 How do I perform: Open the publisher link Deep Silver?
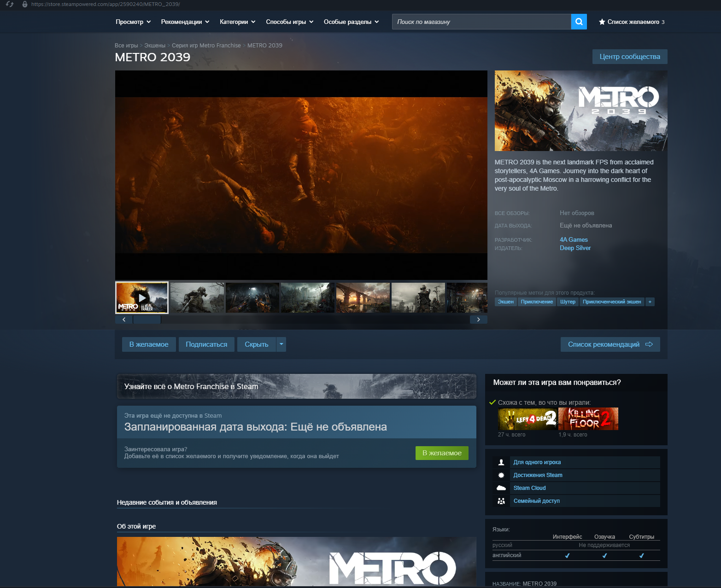click(575, 248)
